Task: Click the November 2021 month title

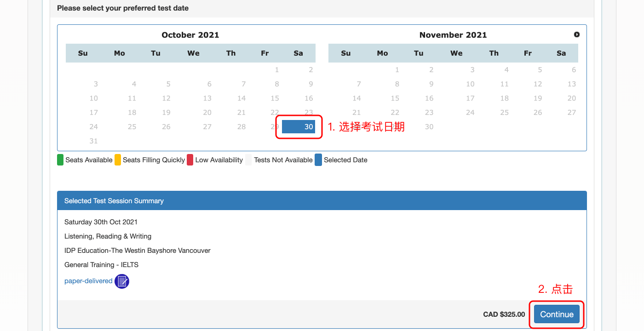Action: pyautogui.click(x=453, y=35)
